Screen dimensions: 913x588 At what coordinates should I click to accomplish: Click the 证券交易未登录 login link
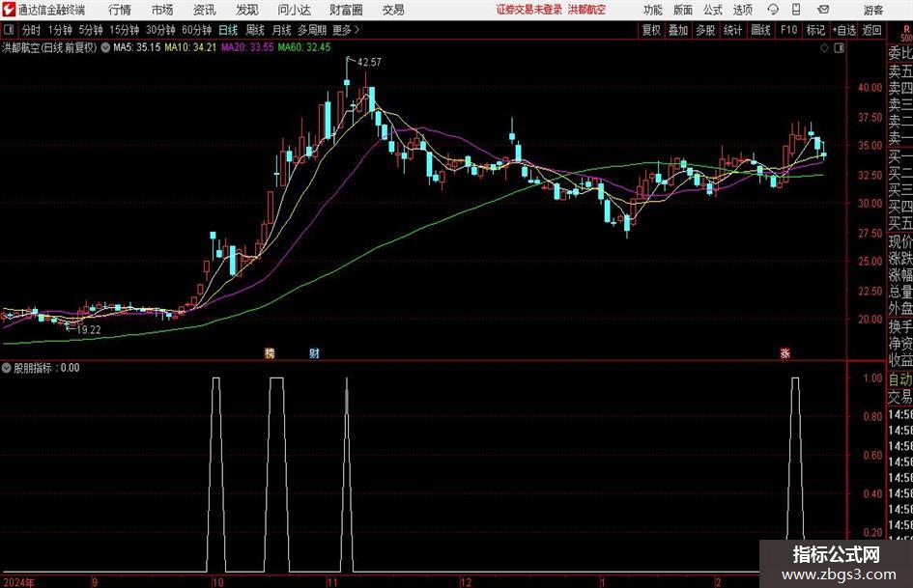tap(529, 10)
